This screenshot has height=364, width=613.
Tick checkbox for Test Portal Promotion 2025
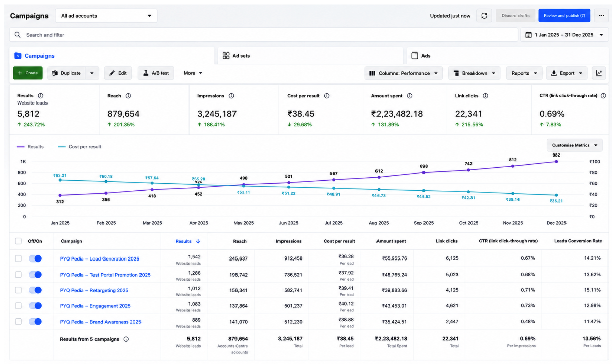18,275
